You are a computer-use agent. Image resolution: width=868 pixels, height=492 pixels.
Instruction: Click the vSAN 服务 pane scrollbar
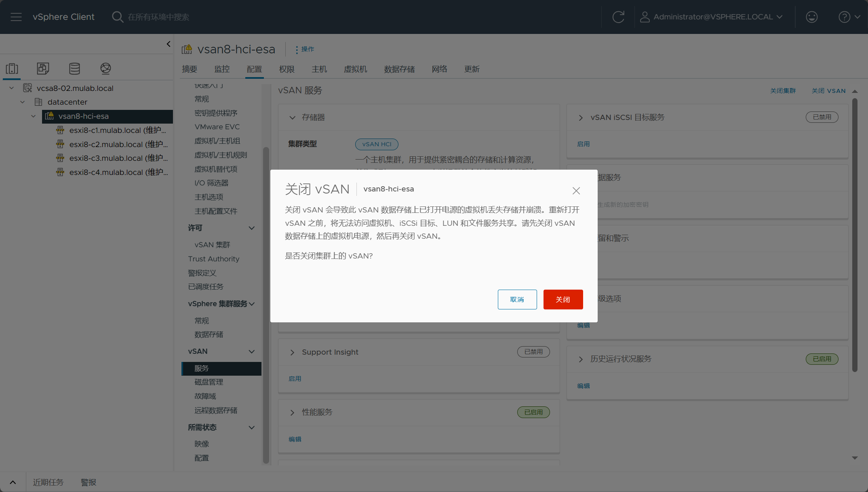pyautogui.click(x=855, y=235)
